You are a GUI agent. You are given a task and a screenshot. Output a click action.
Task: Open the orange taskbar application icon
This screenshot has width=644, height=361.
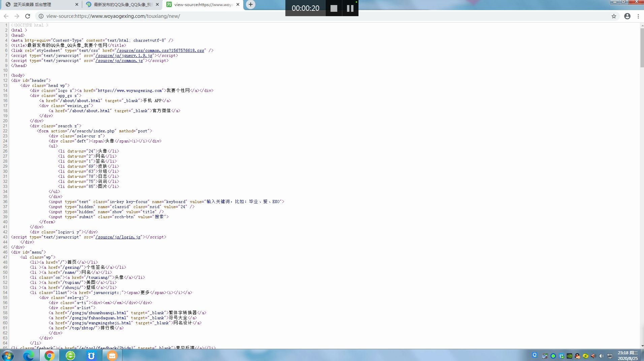112,355
